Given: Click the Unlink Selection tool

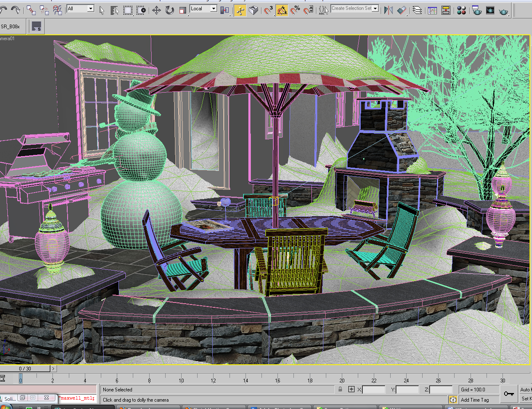Looking at the screenshot, I should tap(44, 10).
